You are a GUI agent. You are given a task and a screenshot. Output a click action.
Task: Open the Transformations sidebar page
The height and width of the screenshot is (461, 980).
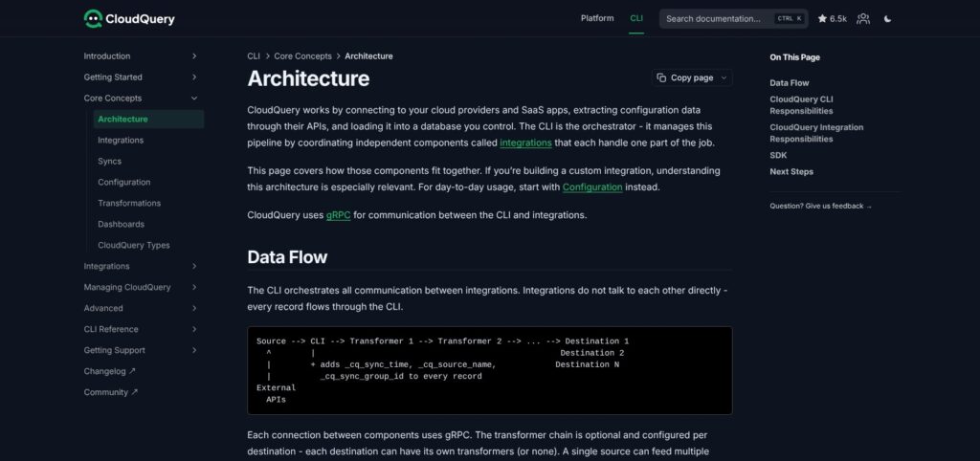pos(129,203)
